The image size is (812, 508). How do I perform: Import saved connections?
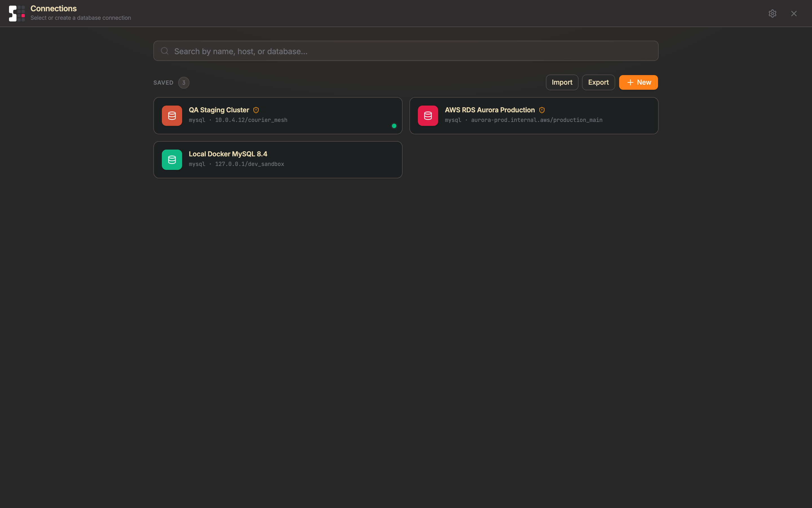[562, 82]
